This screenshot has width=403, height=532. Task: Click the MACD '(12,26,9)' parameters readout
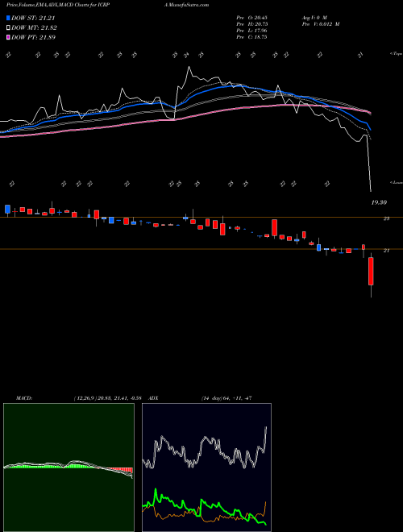point(110,398)
